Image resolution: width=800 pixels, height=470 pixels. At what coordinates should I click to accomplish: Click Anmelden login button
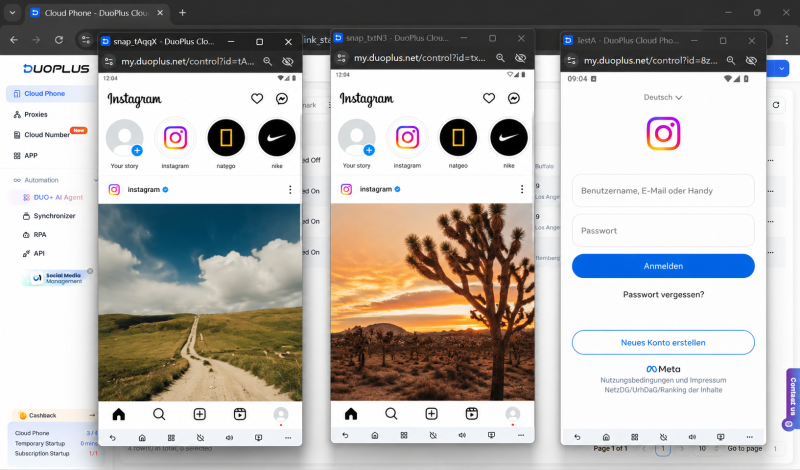(x=663, y=266)
